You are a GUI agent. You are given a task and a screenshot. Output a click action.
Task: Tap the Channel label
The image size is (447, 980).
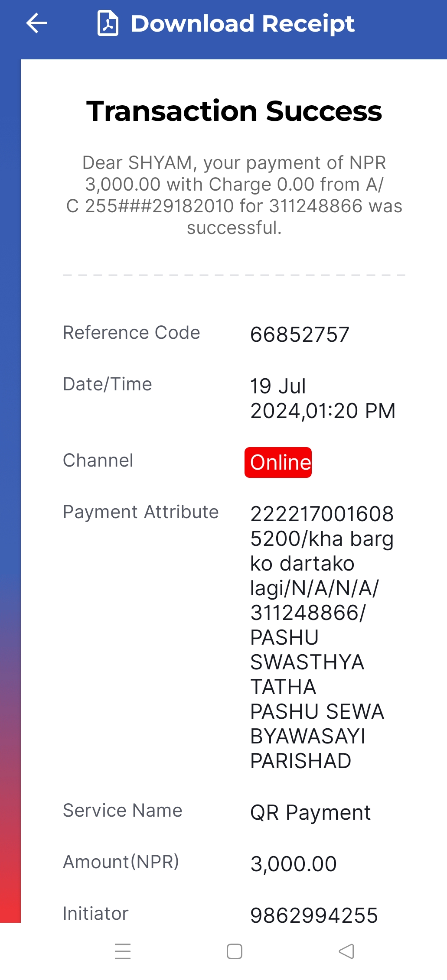[x=98, y=461]
